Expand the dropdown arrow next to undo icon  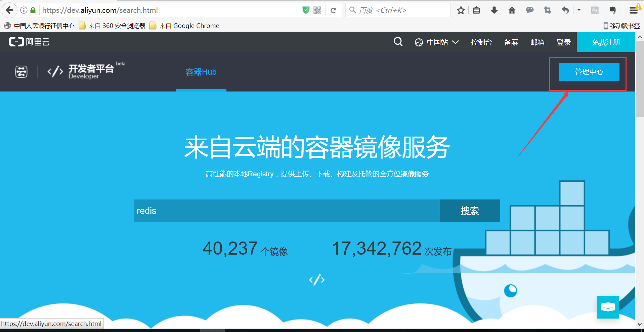(579, 10)
